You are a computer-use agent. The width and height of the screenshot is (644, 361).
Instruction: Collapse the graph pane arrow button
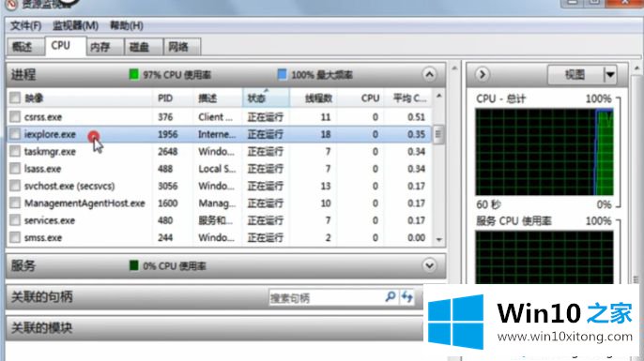click(x=483, y=75)
